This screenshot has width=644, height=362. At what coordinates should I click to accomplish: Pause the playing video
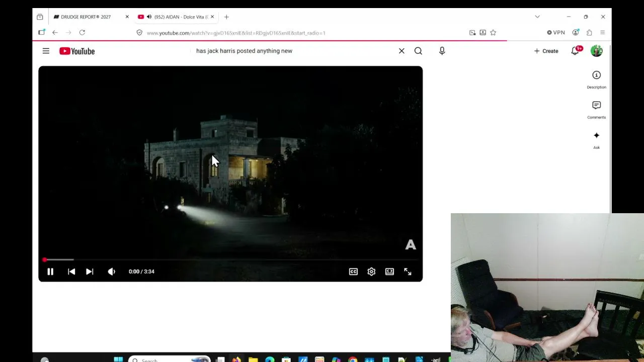[x=50, y=271]
